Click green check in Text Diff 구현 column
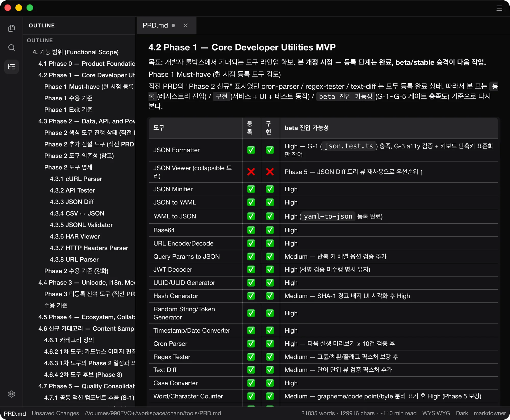Screen dimensions: 510x420 point(270,370)
